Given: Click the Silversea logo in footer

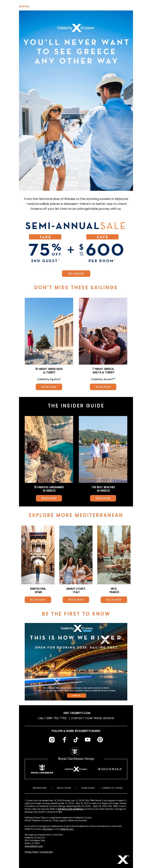Looking at the screenshot, I should point(110,769).
